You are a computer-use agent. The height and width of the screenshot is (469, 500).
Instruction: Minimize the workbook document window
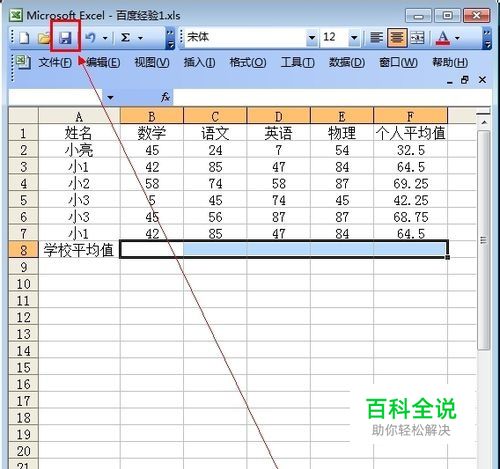pos(450,81)
